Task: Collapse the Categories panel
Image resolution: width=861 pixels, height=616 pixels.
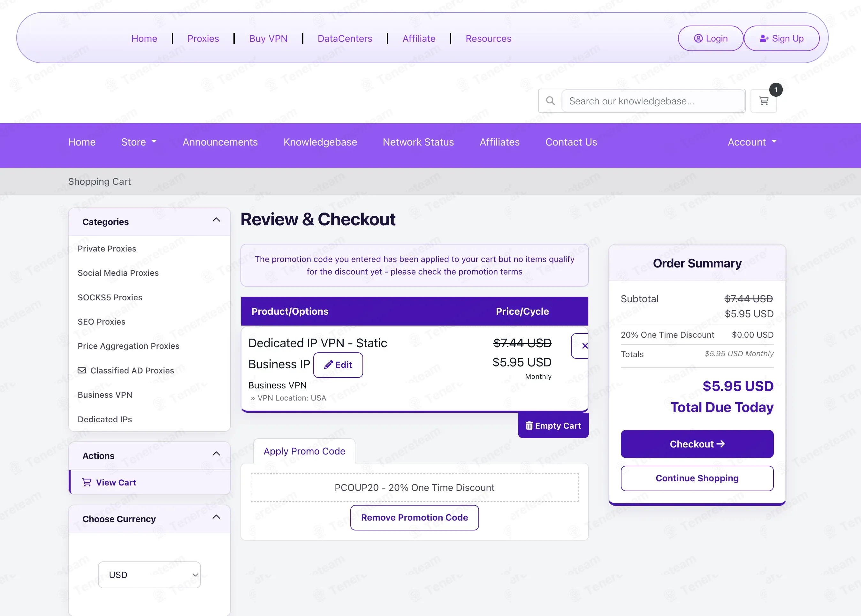Action: pyautogui.click(x=216, y=220)
